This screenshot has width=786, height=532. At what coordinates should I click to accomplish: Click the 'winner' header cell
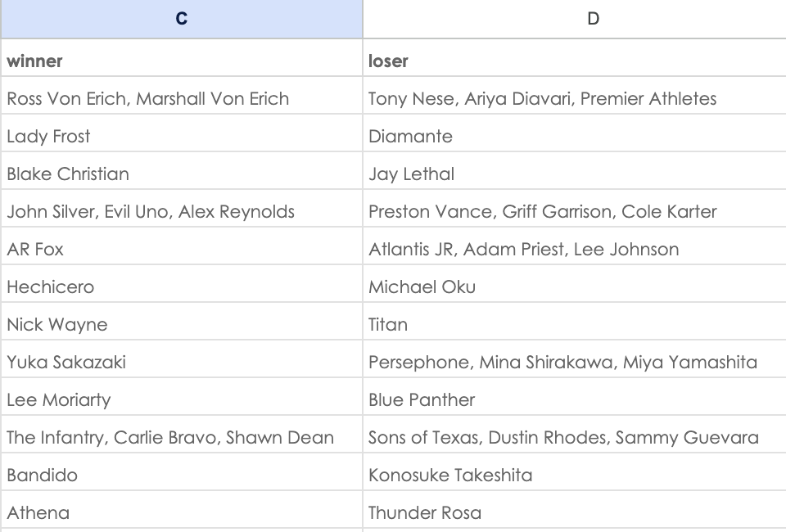click(x=182, y=57)
